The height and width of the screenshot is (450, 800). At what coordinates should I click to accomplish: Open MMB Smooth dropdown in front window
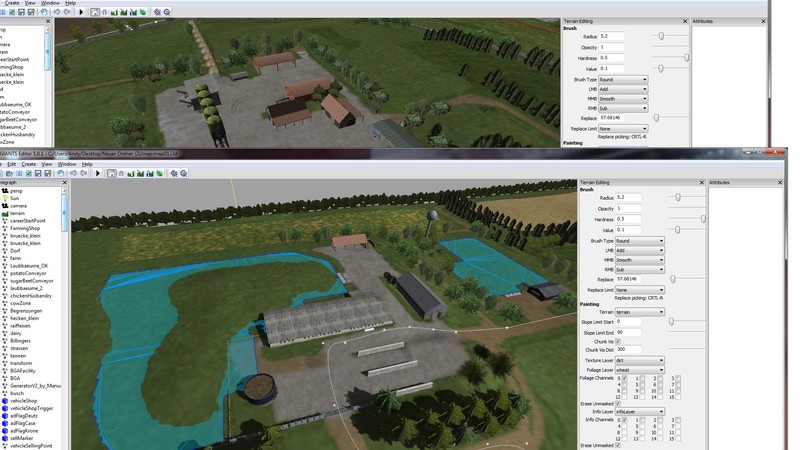(639, 260)
